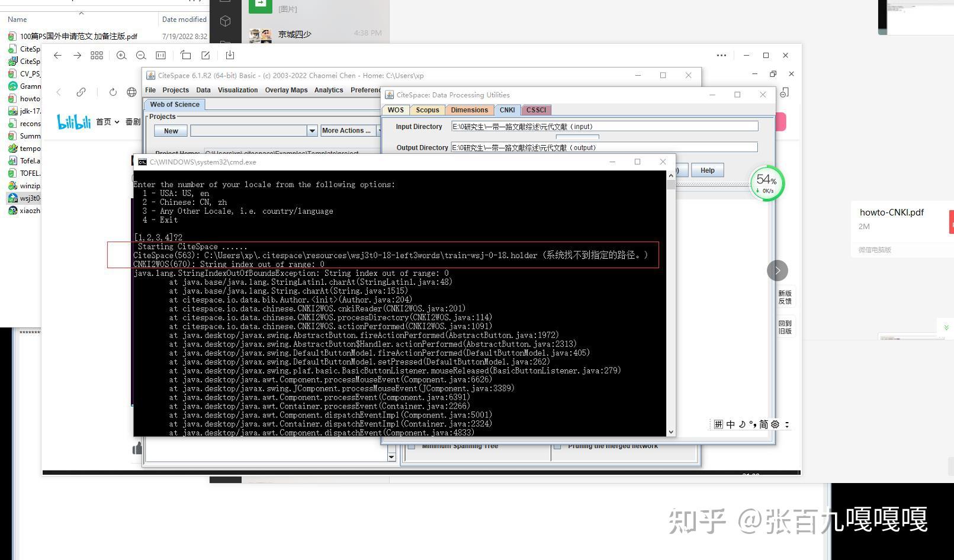
Task: Go to next image with toolbar arrow
Action: coord(77,55)
